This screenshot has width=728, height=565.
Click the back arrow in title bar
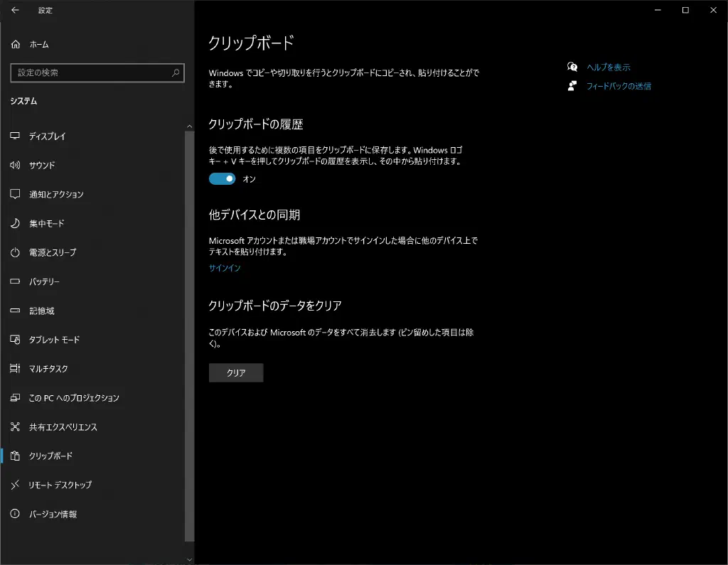[x=15, y=10]
